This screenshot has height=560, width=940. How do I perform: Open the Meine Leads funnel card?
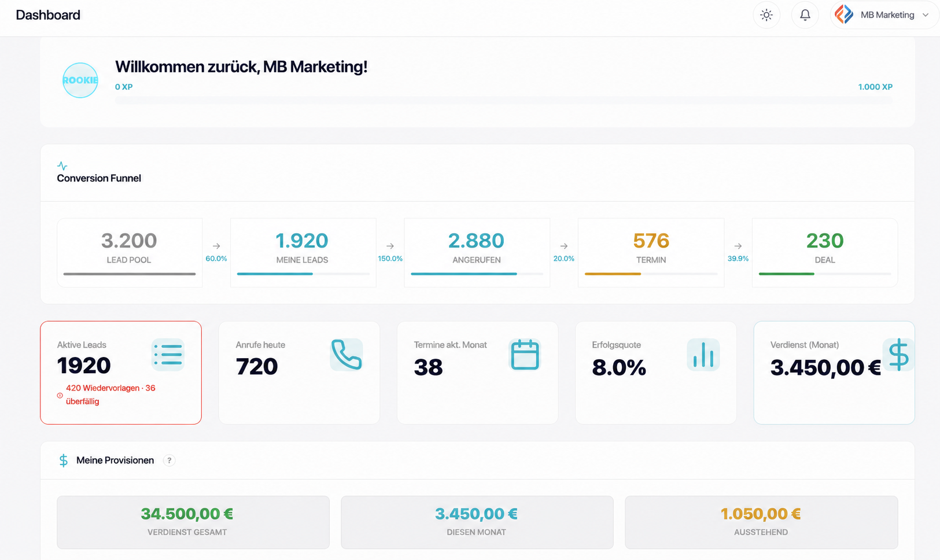pos(303,252)
